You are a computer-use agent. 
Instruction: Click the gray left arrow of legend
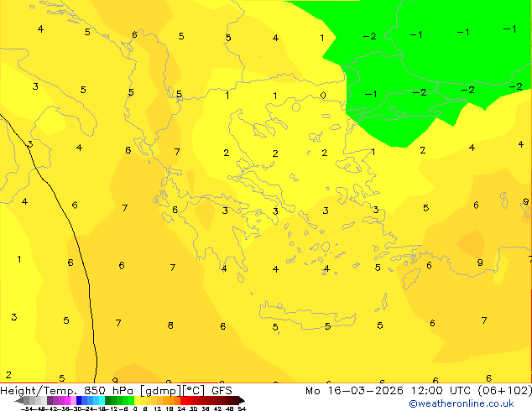(x=19, y=401)
